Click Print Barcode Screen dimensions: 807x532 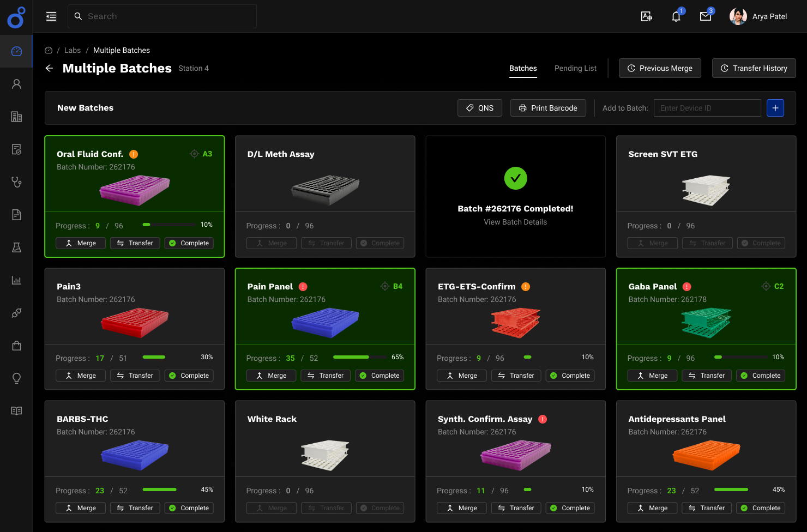tap(548, 108)
